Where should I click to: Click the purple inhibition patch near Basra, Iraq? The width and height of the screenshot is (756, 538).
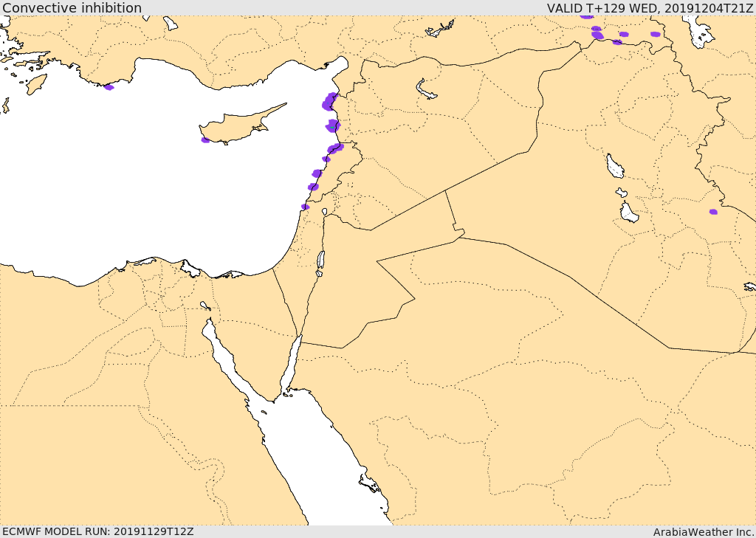(x=713, y=212)
